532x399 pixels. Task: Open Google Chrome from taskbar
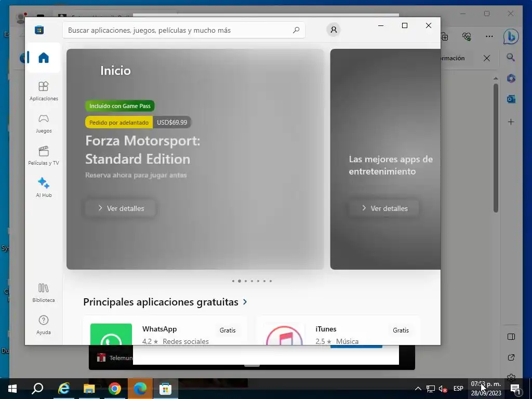[115, 389]
